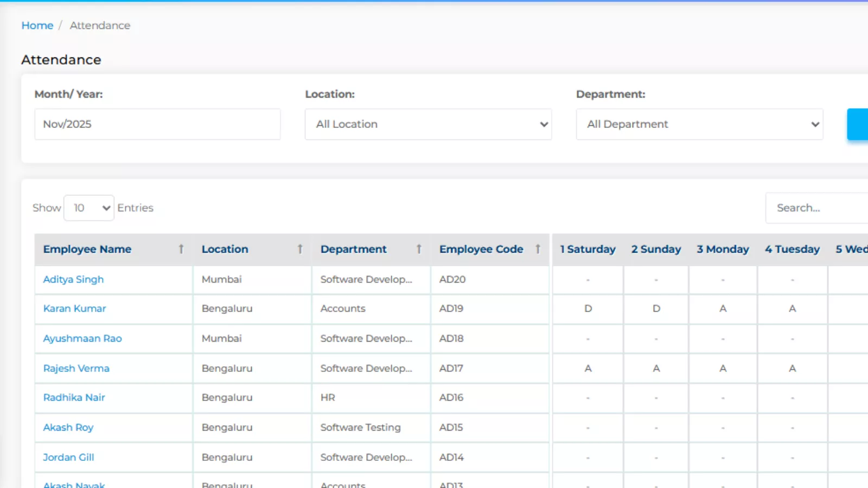
Task: Open Jordan Gill employee link
Action: tap(68, 457)
